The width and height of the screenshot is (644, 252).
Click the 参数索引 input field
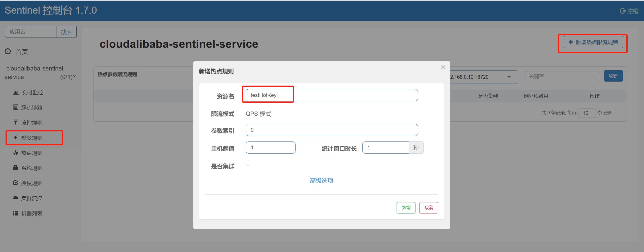click(332, 130)
